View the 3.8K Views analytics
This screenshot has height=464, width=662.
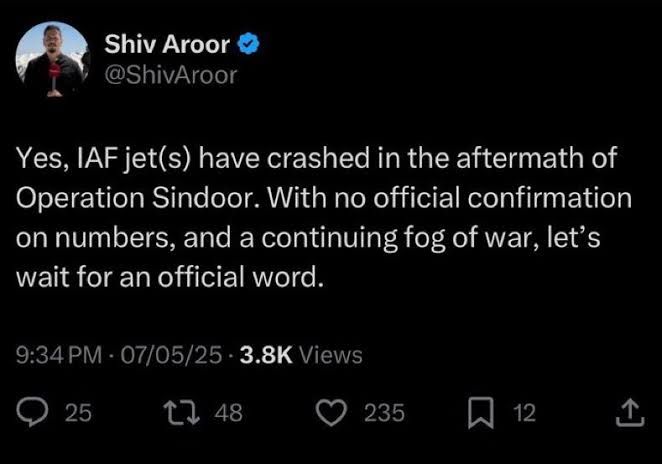(x=298, y=354)
